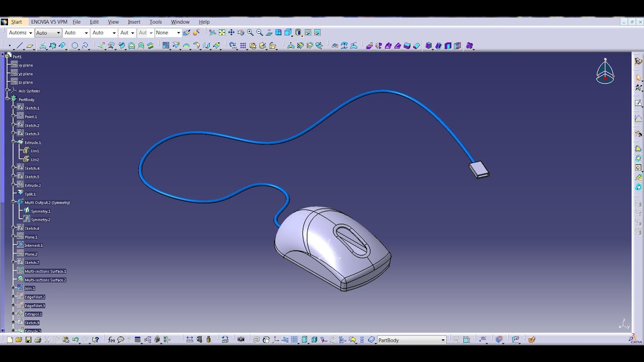
Task: Select the Plane creation tool
Action: coord(30,46)
